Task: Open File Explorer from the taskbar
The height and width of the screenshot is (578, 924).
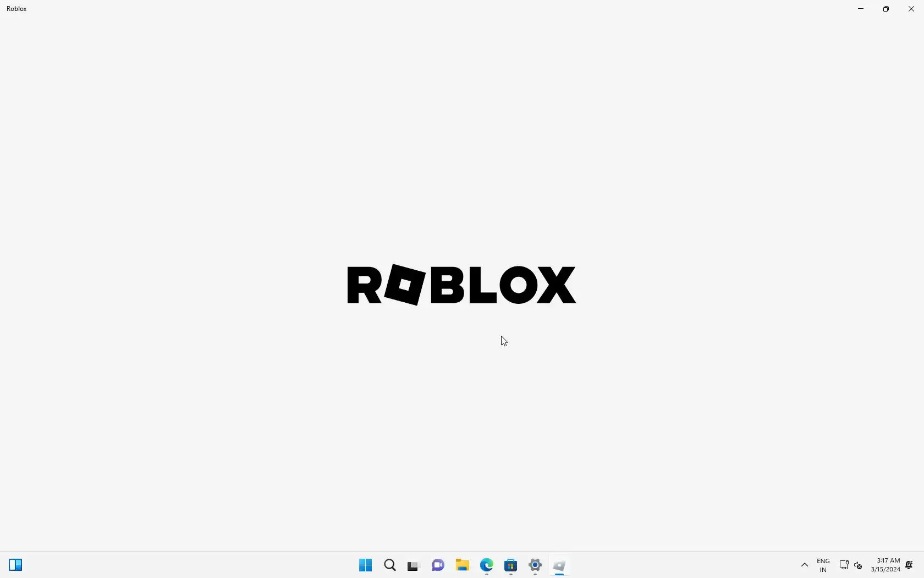Action: pos(463,565)
